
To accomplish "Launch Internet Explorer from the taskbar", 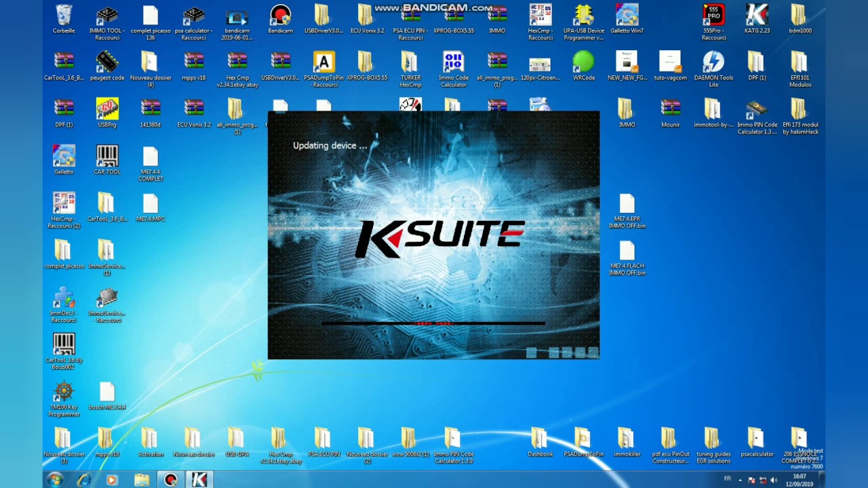I will point(83,480).
